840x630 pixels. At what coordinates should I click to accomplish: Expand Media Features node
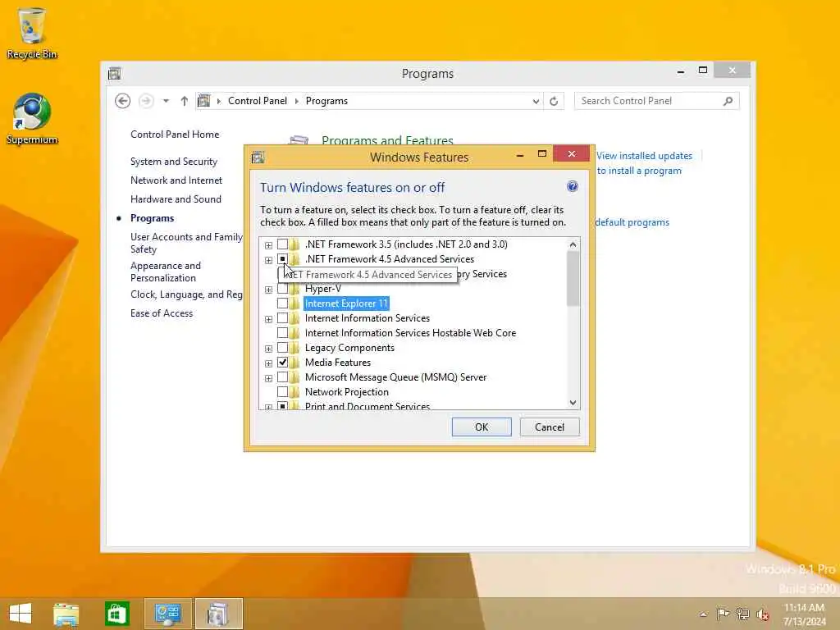(268, 363)
